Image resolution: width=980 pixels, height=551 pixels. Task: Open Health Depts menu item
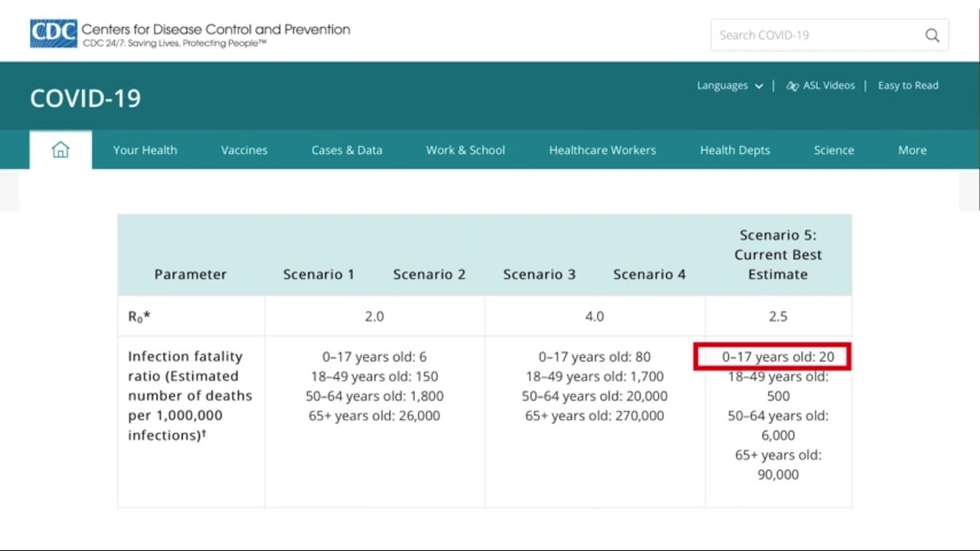[x=735, y=150]
